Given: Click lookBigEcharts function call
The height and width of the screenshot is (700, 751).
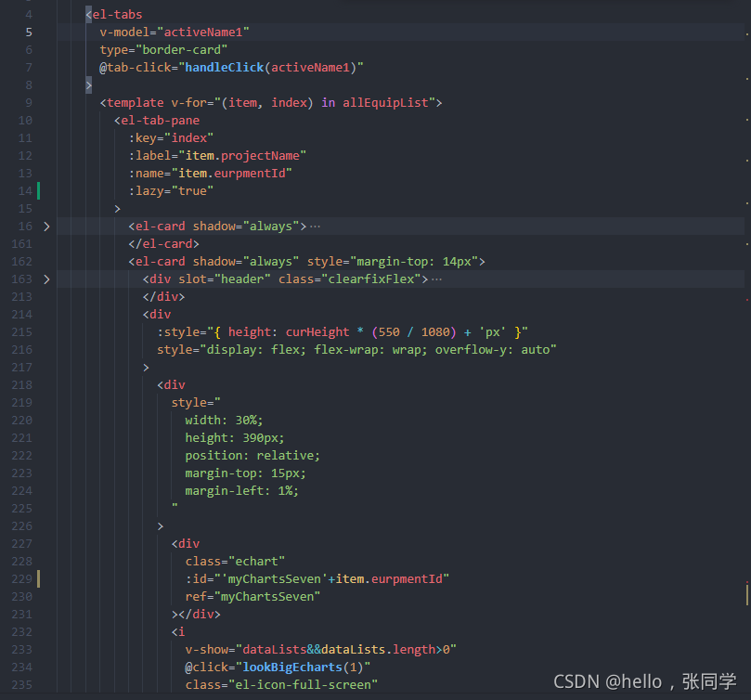Looking at the screenshot, I should (x=292, y=668).
